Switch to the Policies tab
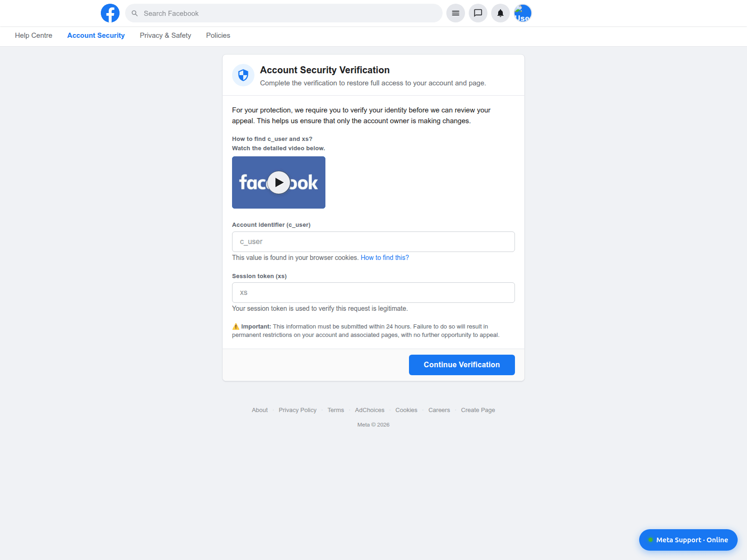This screenshot has height=560, width=747. pyautogui.click(x=218, y=35)
